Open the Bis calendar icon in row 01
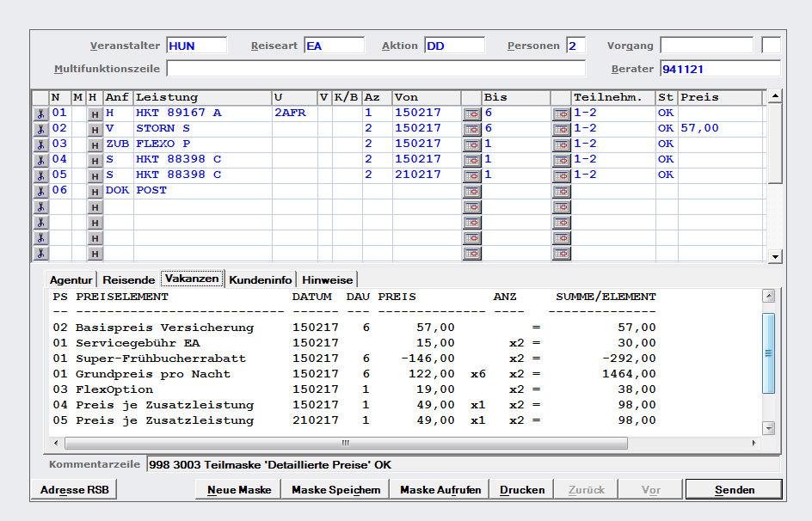This screenshot has width=812, height=521. pyautogui.click(x=562, y=113)
